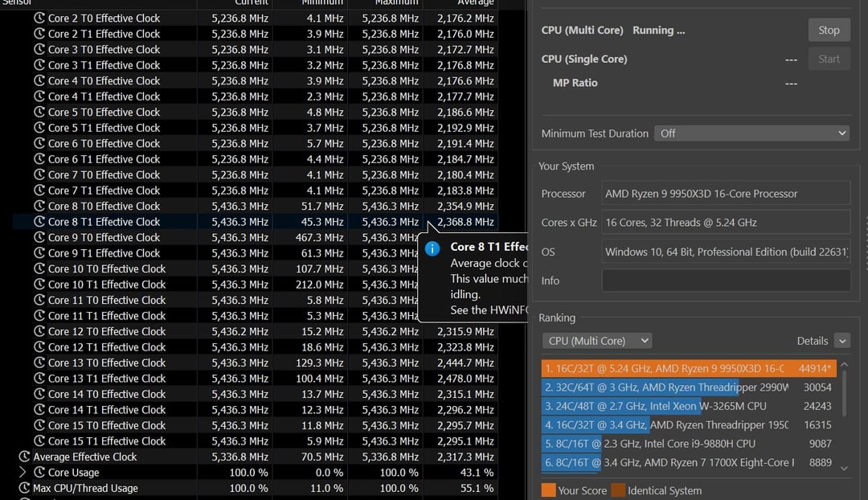Click clock icon of Core 3 T1 Effective Clock
Viewport: 868px width, 500px height.
[x=39, y=65]
